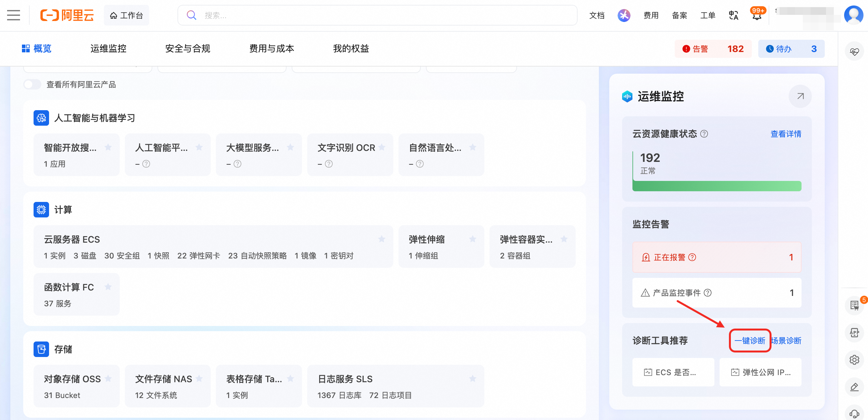Click the top search input field
868x420 pixels.
377,15
